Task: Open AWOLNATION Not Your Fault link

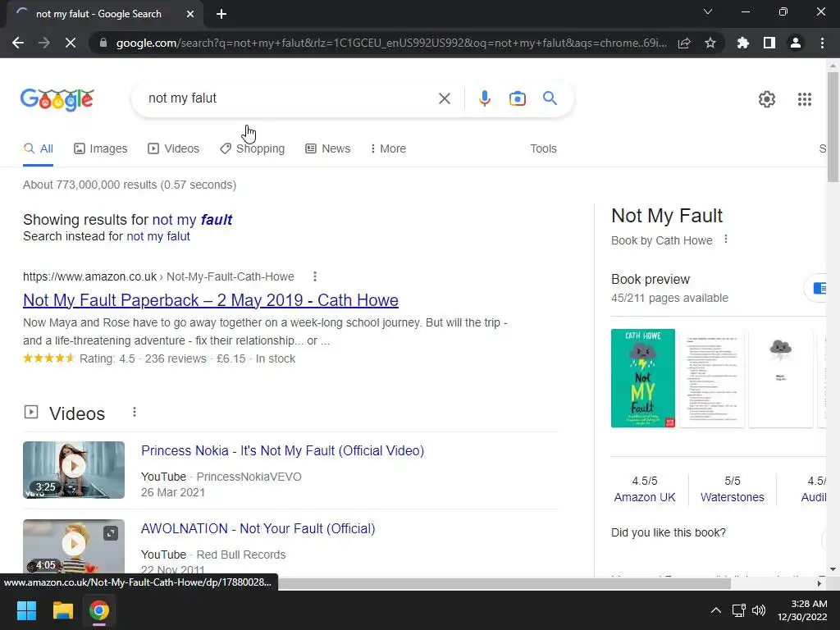Action: (258, 529)
